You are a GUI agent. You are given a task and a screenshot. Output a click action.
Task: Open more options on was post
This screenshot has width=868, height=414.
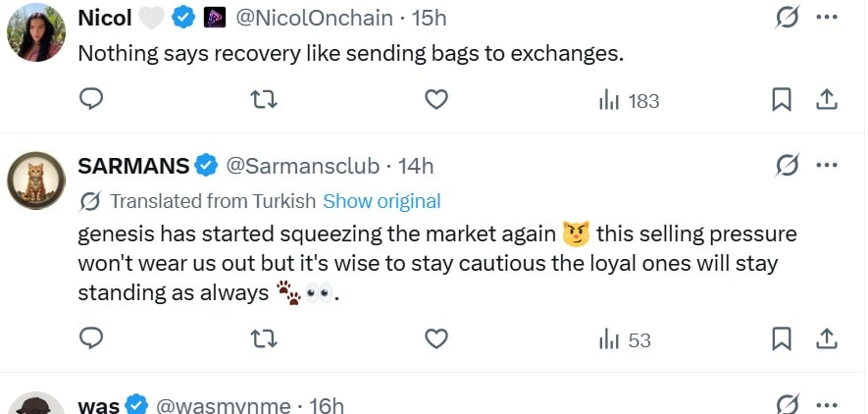[828, 402]
